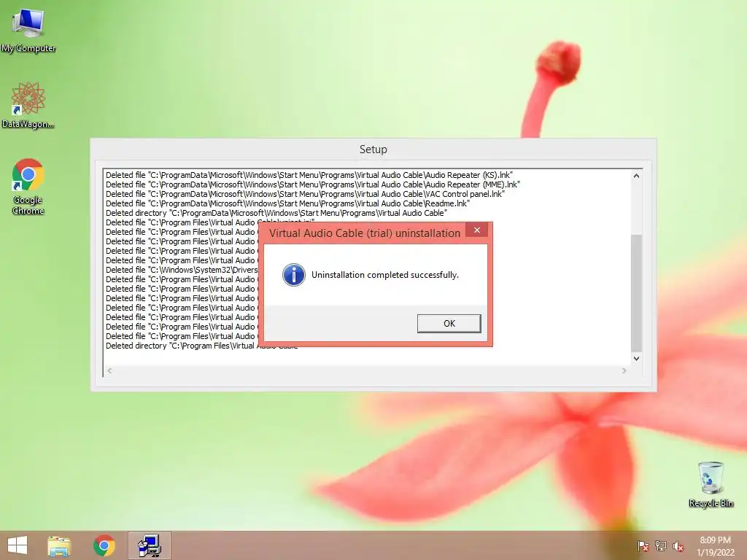This screenshot has height=560, width=747.
Task: Select the Setup installer taskbar icon
Action: click(149, 545)
